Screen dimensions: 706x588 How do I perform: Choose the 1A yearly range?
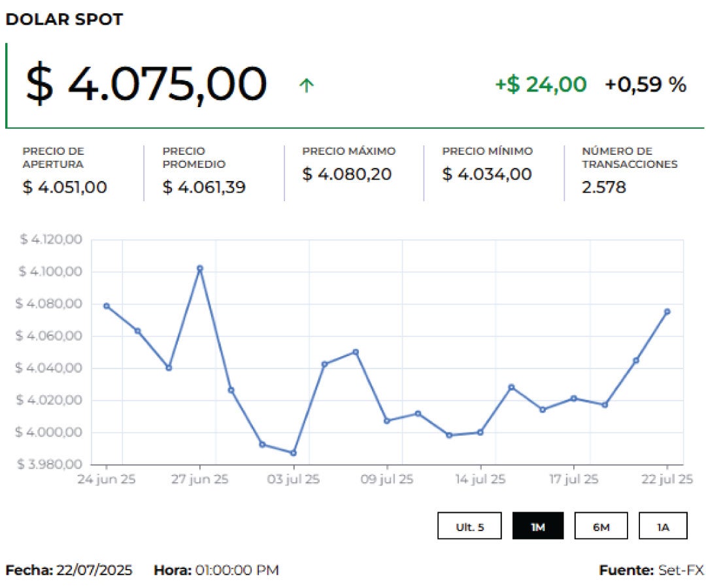coord(663,526)
